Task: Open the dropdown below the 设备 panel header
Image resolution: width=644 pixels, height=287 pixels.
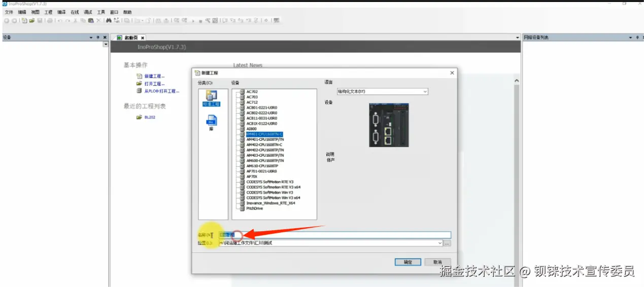Action: (x=106, y=45)
